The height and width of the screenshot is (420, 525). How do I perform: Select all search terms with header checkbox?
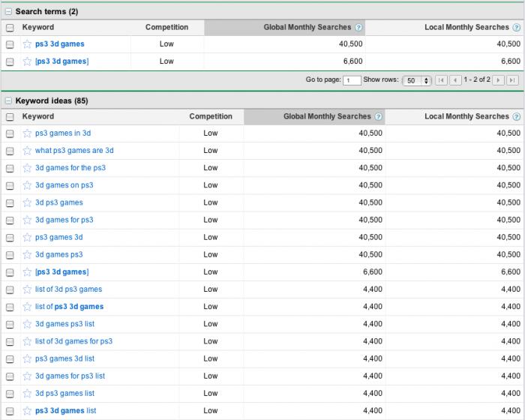[x=10, y=28]
